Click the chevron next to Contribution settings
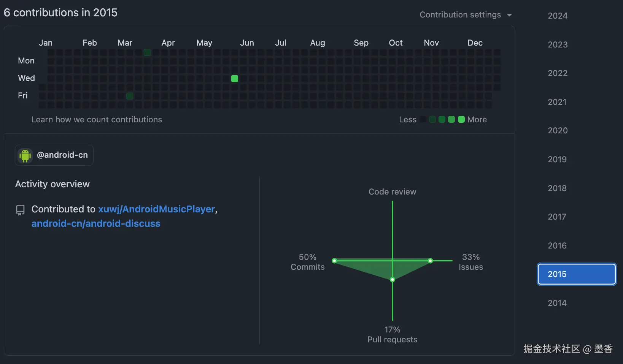The image size is (623, 364). pos(510,15)
